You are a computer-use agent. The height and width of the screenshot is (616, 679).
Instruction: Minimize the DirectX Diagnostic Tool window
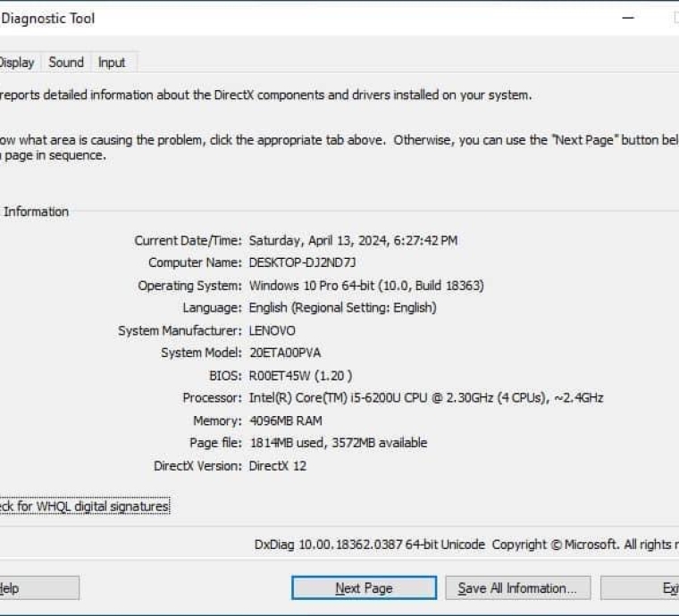pyautogui.click(x=628, y=18)
